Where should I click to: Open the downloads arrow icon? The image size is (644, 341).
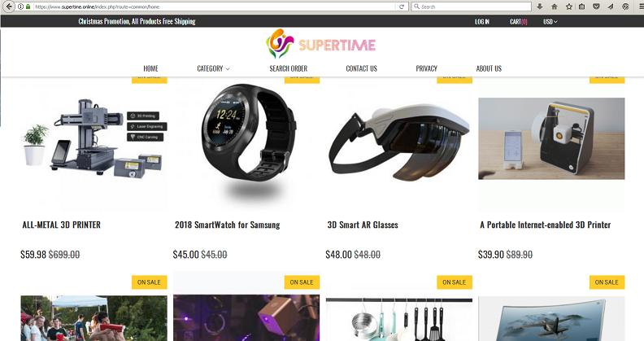pos(540,7)
